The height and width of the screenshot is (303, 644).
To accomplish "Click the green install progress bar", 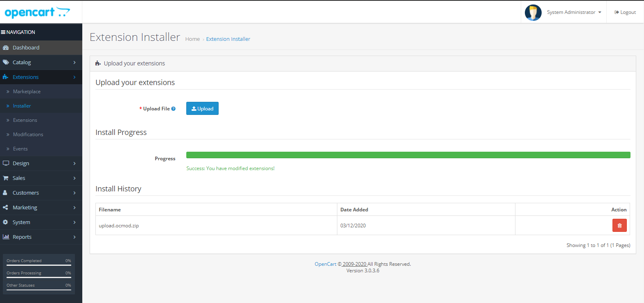I will tap(408, 155).
